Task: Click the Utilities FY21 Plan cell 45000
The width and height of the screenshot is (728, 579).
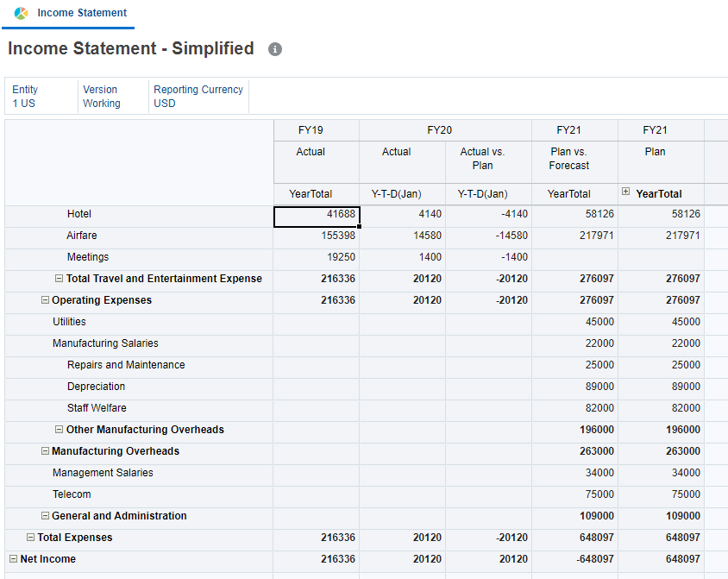Action: click(x=661, y=322)
